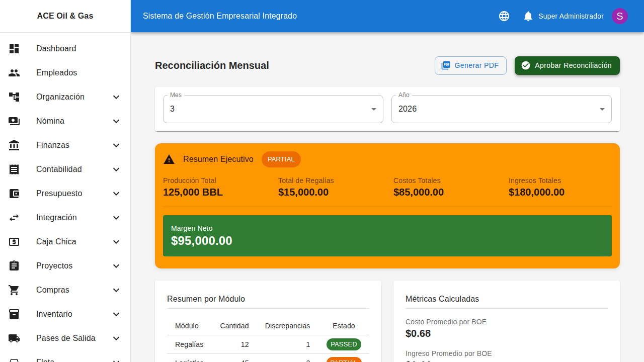Viewport: 644px width, 362px height.
Task: Click the Nómina wallet icon
Action: tap(14, 121)
